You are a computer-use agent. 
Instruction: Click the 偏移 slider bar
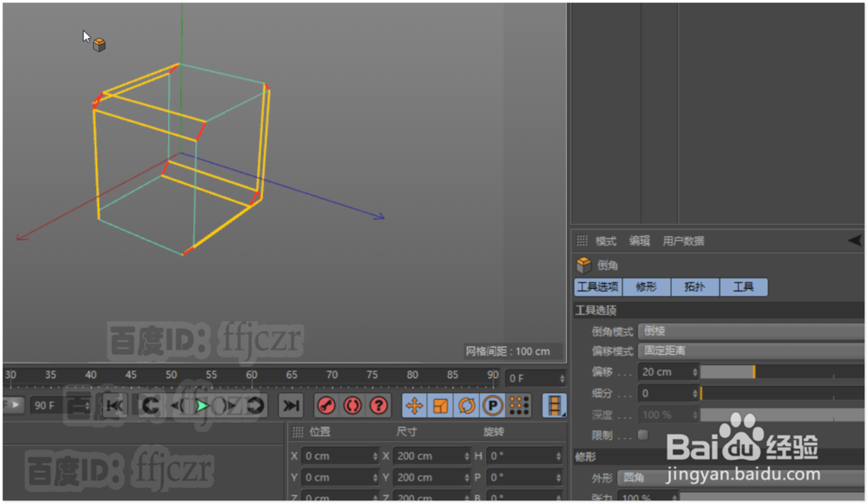tap(782, 372)
